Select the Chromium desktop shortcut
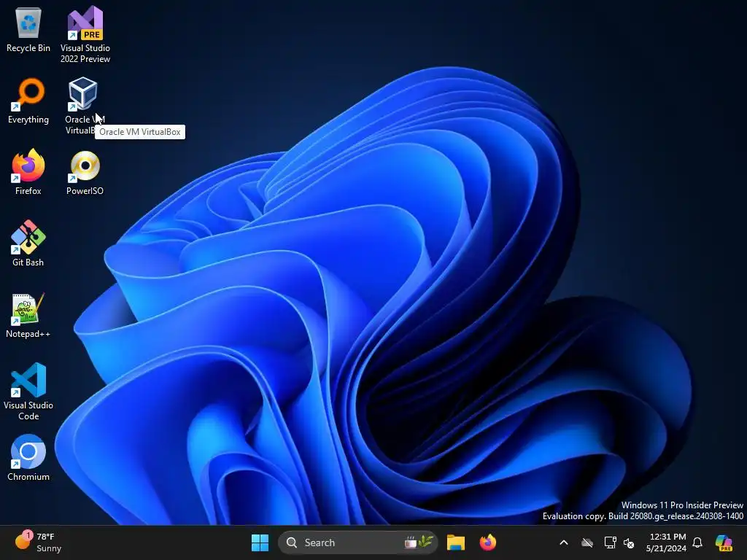The height and width of the screenshot is (560, 747). (x=28, y=458)
